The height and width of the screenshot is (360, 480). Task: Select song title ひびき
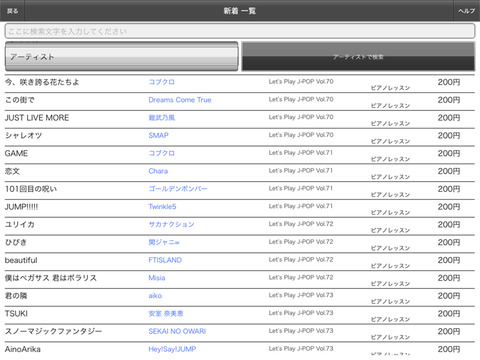coord(15,242)
